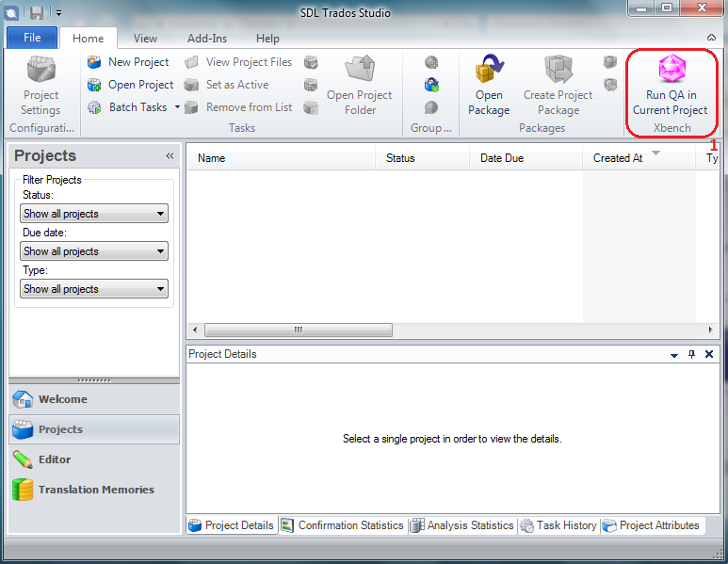The image size is (728, 564).
Task: Click the middle blue icon in the Group section
Action: click(431, 85)
